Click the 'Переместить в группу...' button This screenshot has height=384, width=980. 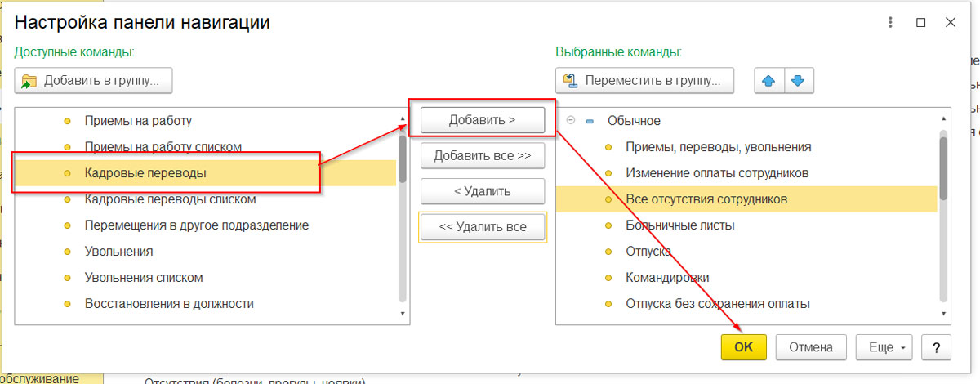click(x=644, y=80)
